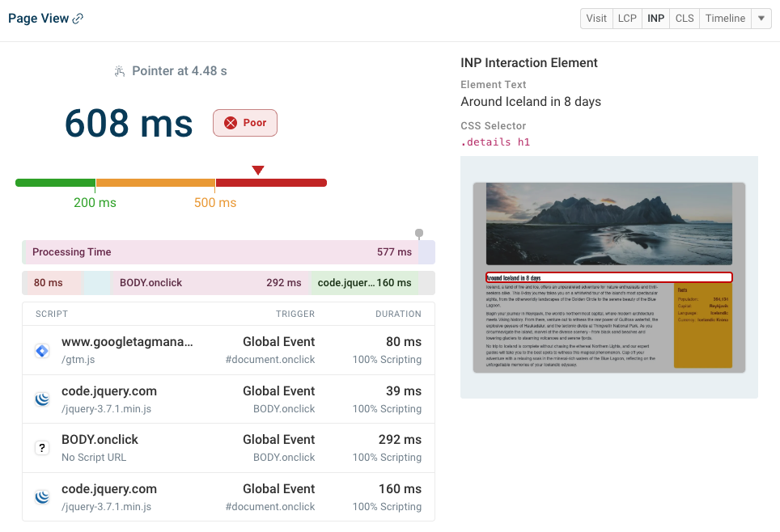Open the dropdown arrow after Timeline
The image size is (780, 532).
pyautogui.click(x=761, y=18)
